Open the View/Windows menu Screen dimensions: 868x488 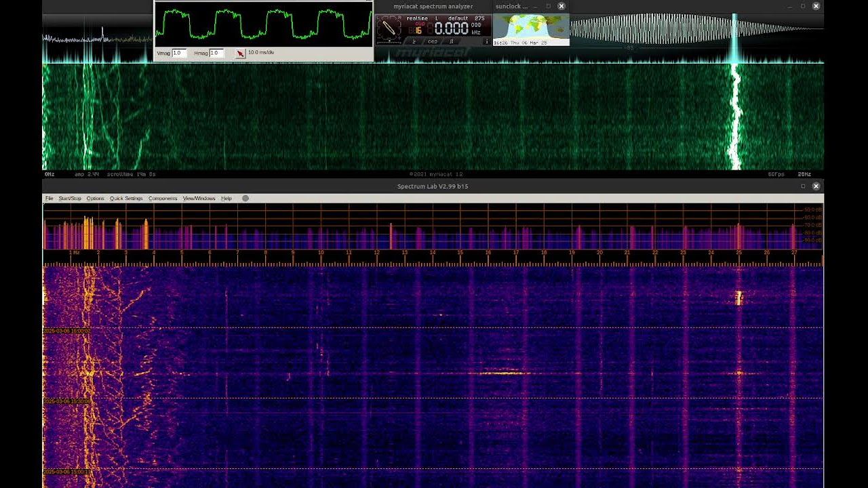pyautogui.click(x=199, y=199)
